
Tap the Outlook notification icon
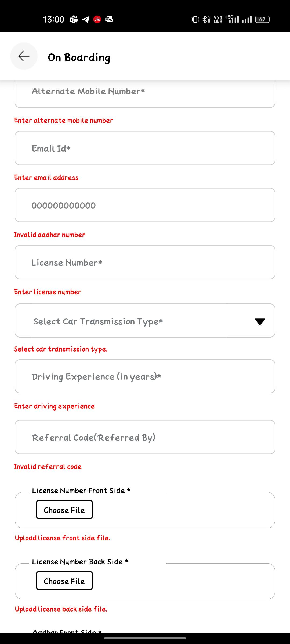click(x=109, y=19)
